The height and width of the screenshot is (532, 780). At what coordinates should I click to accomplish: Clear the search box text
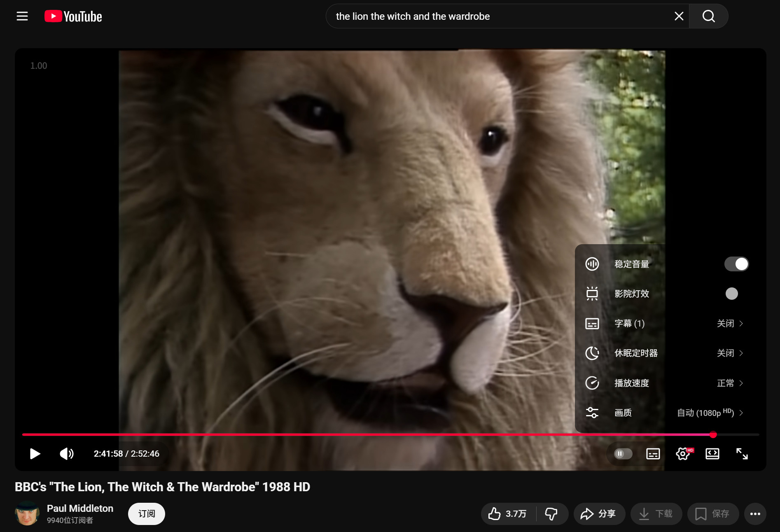[679, 16]
